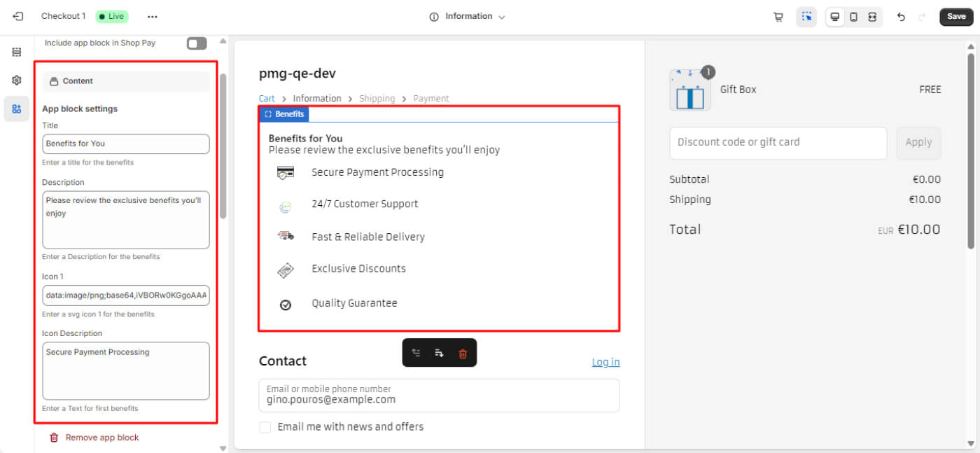Switch to mobile preview icon
The height and width of the screenshot is (453, 980).
click(x=853, y=17)
